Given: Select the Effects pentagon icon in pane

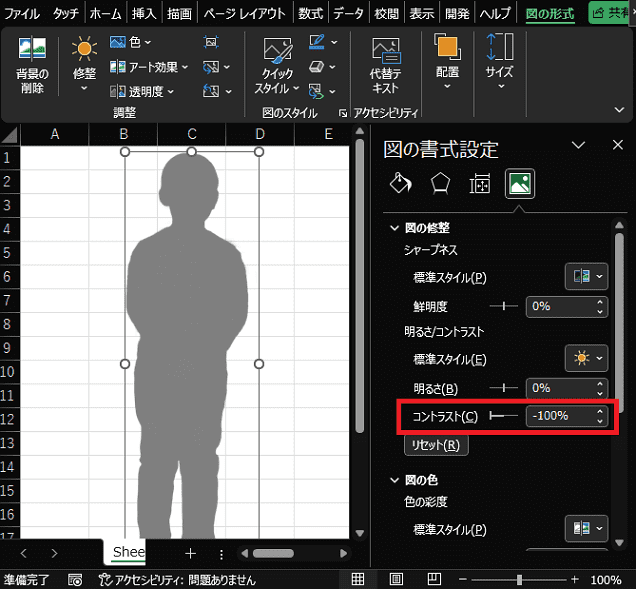Looking at the screenshot, I should tap(440, 184).
